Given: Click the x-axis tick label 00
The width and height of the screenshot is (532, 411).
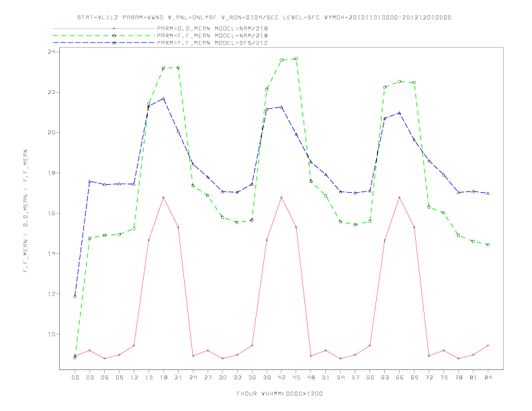Looking at the screenshot, I should tap(75, 377).
